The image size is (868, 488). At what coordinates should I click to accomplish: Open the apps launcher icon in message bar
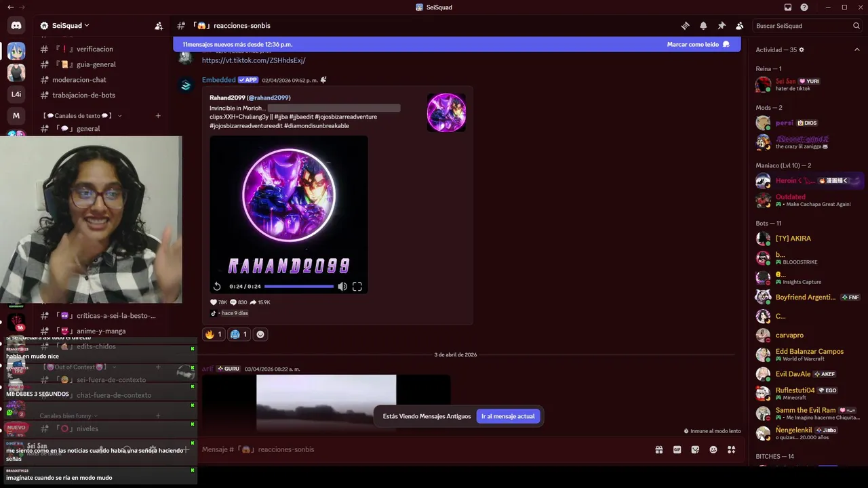click(x=731, y=449)
